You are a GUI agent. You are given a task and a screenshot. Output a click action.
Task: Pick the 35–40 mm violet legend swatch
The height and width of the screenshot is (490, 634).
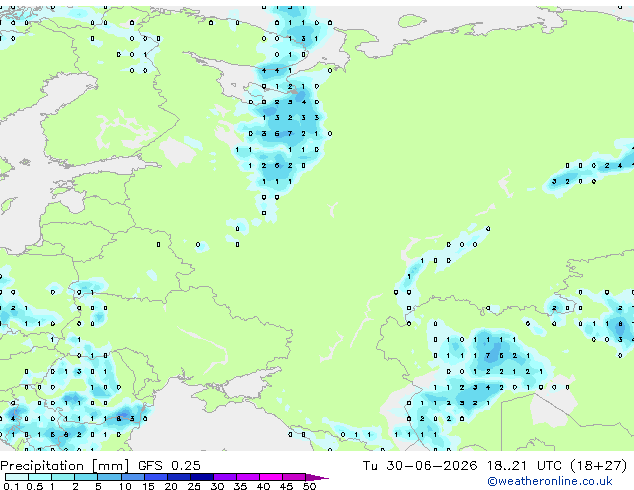(x=248, y=477)
